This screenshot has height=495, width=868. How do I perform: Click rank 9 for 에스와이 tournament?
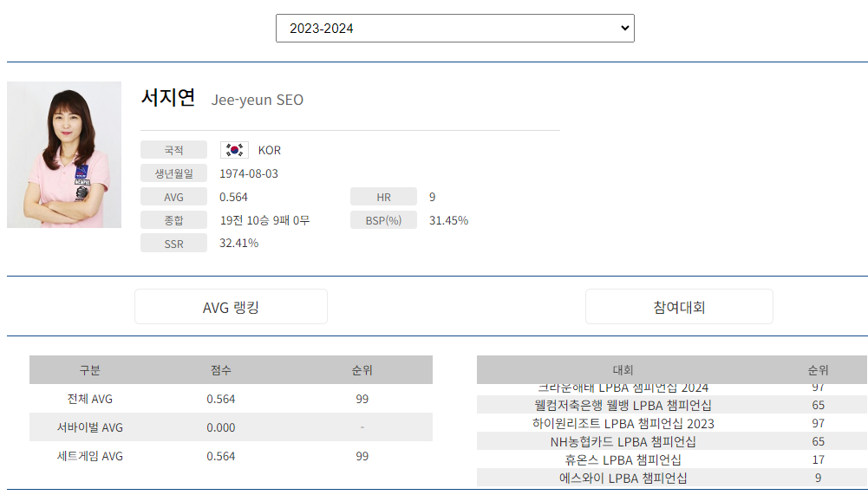819,478
